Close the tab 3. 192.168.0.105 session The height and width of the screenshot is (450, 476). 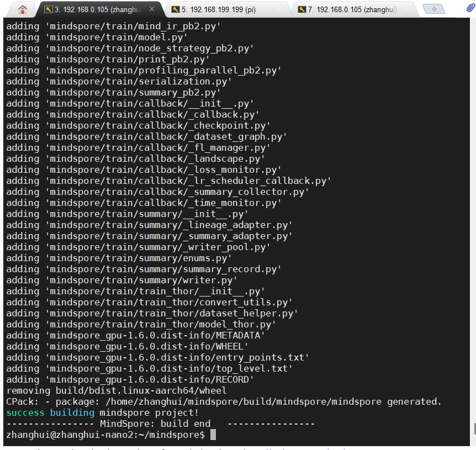click(x=152, y=9)
